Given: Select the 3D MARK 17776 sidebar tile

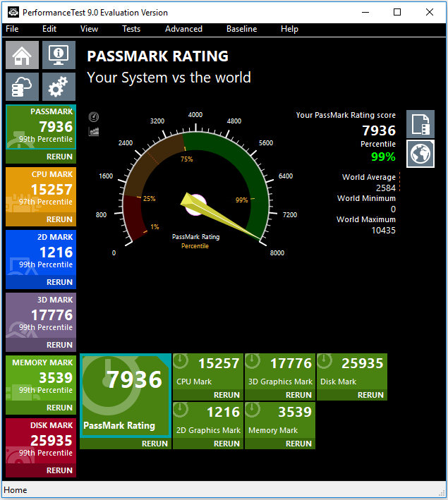Looking at the screenshot, I should (41, 315).
